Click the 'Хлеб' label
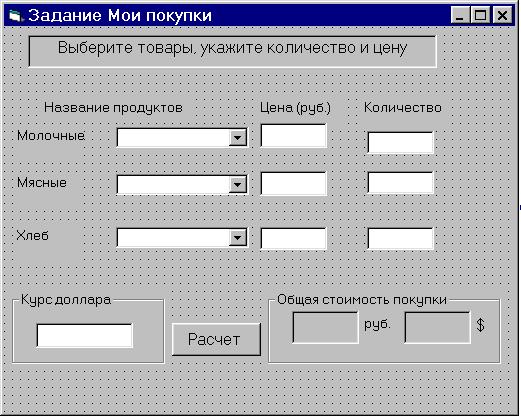The width and height of the screenshot is (521, 416). pos(33,236)
